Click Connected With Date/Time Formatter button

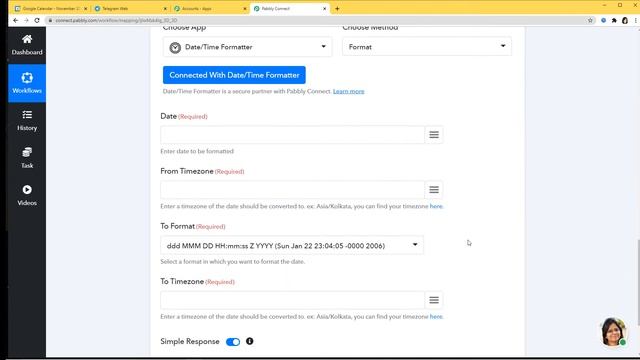(x=234, y=75)
